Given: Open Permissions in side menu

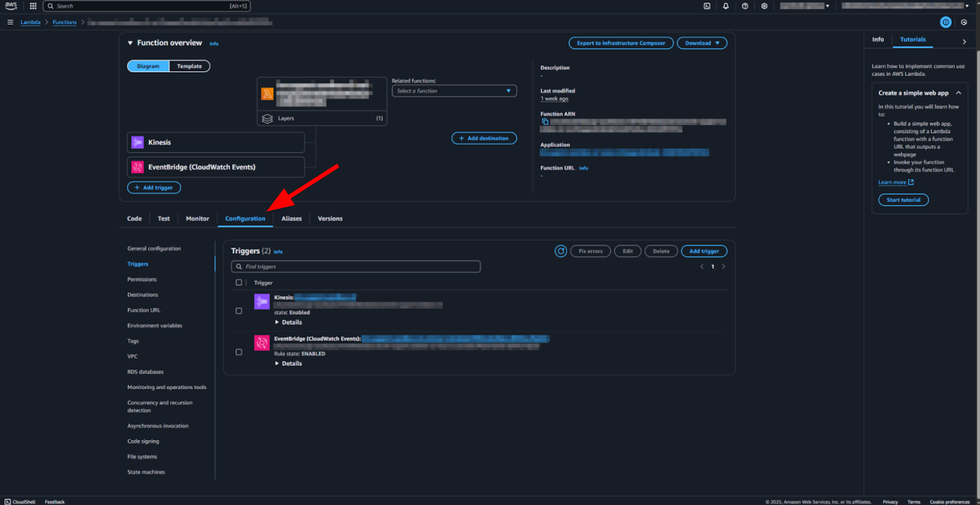Looking at the screenshot, I should [142, 279].
